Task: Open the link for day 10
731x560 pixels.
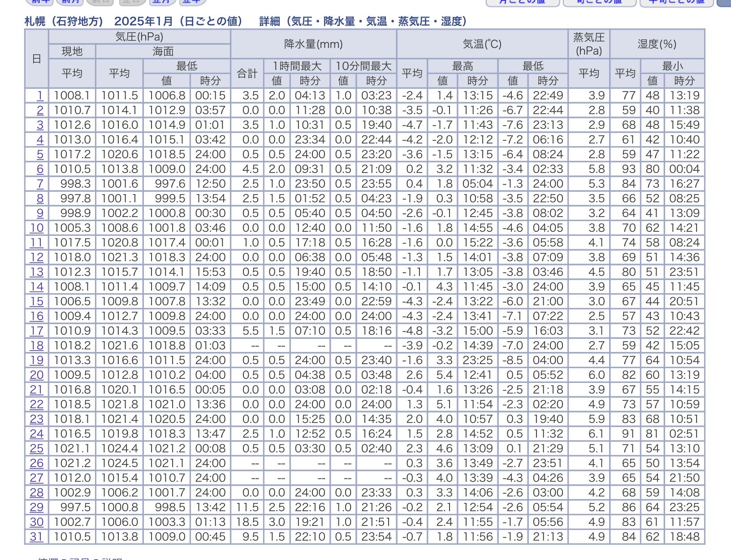Action: (37, 228)
